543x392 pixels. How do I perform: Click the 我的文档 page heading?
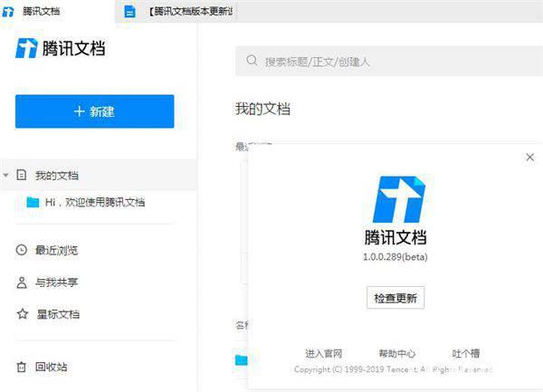pyautogui.click(x=262, y=109)
